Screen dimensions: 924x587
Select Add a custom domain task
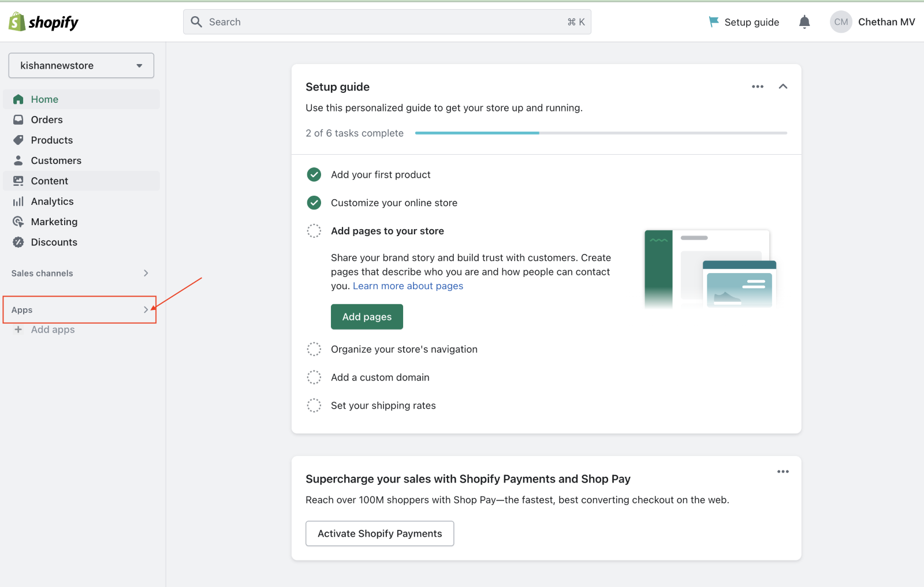coord(380,377)
